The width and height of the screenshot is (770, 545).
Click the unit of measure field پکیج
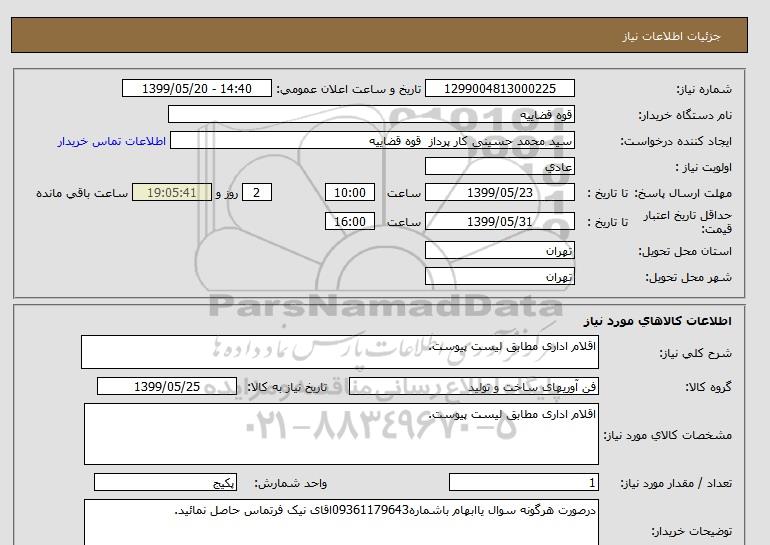165,483
